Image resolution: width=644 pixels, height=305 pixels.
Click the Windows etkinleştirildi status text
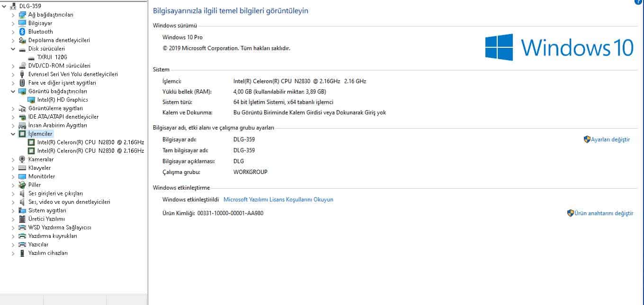click(190, 200)
